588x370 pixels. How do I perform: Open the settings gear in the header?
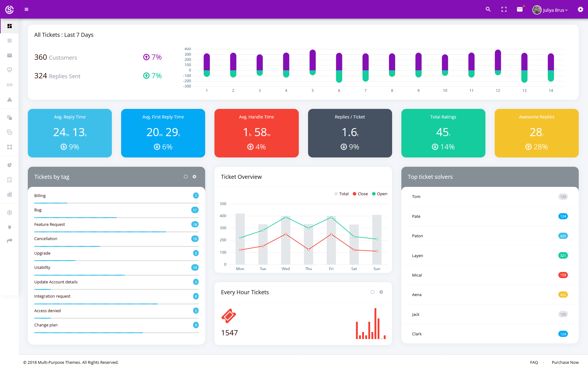[581, 9]
